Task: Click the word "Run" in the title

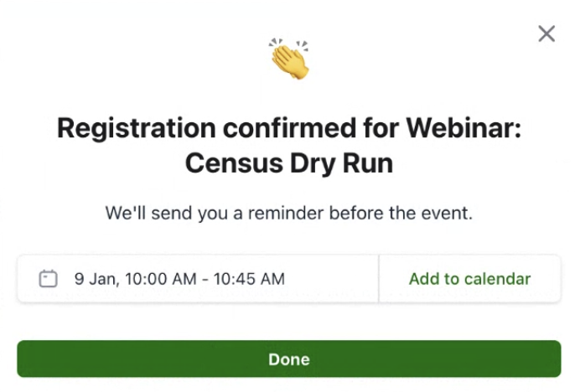Action: pyautogui.click(x=368, y=162)
